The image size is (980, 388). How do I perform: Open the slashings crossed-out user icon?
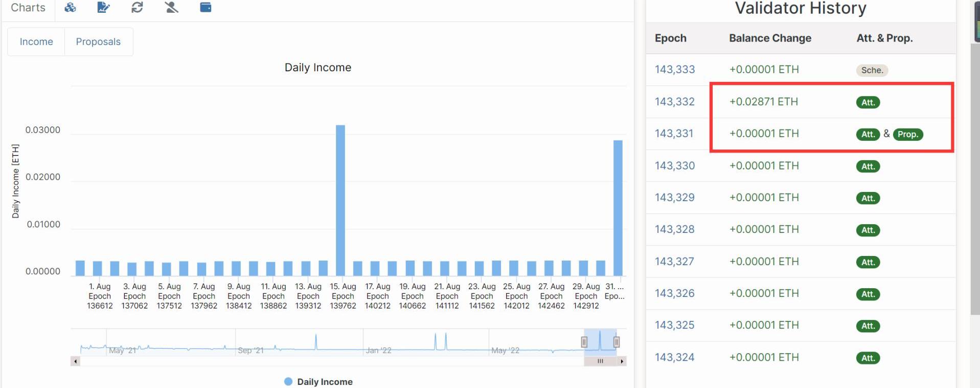tap(171, 7)
